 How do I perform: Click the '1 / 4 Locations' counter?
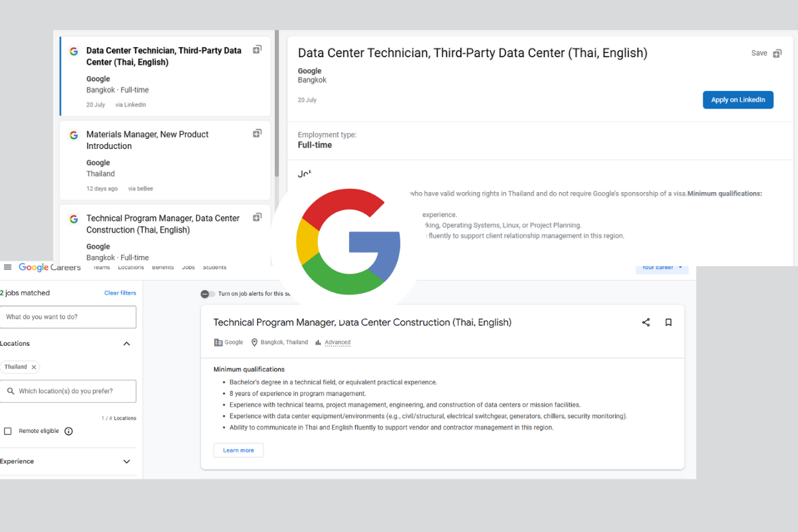pos(119,418)
